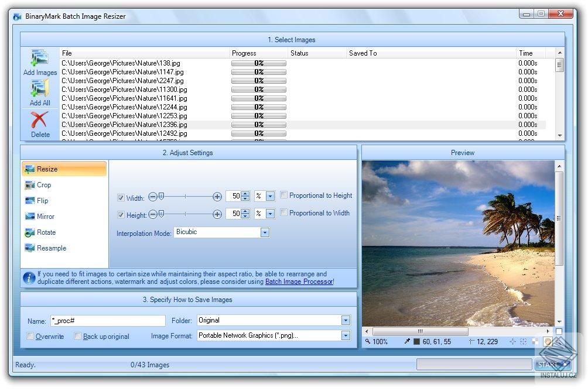Click the Add All icon
Screen dimensions: 588x391
click(x=39, y=89)
